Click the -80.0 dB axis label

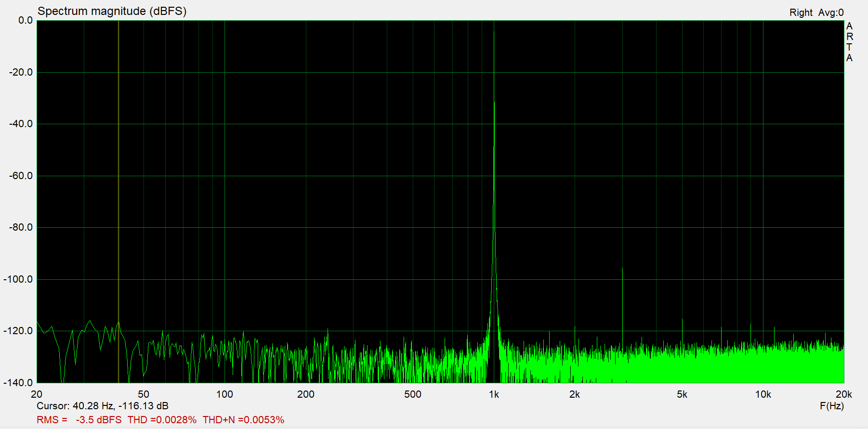21,227
